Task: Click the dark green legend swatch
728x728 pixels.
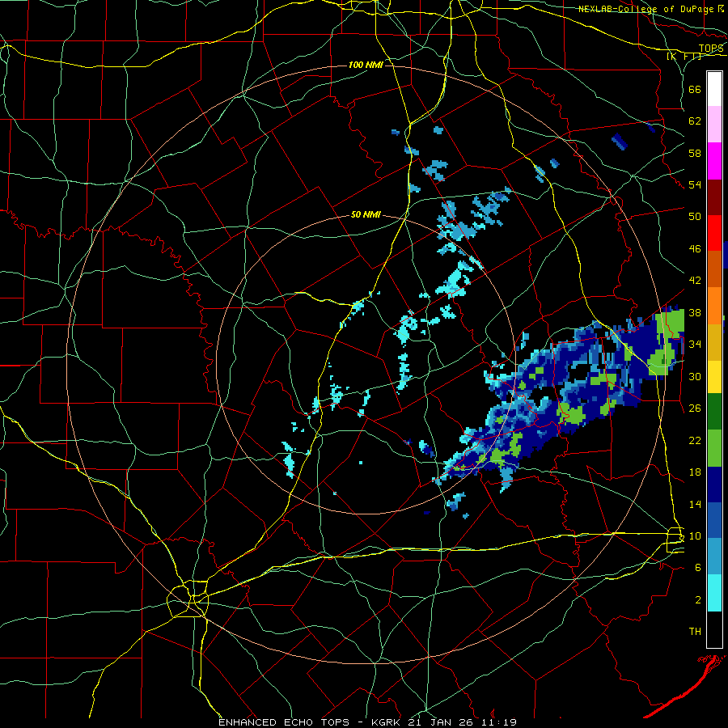Action: (714, 412)
